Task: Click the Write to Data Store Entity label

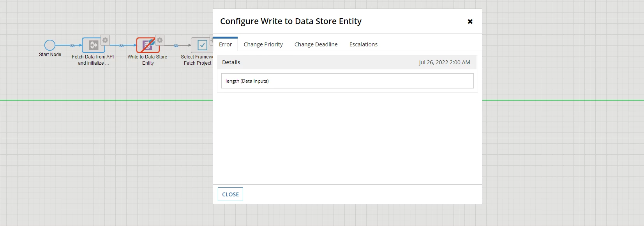Action: click(147, 60)
